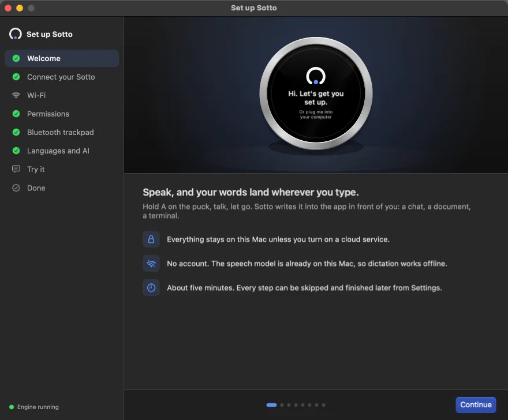Viewport: 508px width, 420px height.
Task: Click the 'No account' offline dictation line
Action: [307, 264]
